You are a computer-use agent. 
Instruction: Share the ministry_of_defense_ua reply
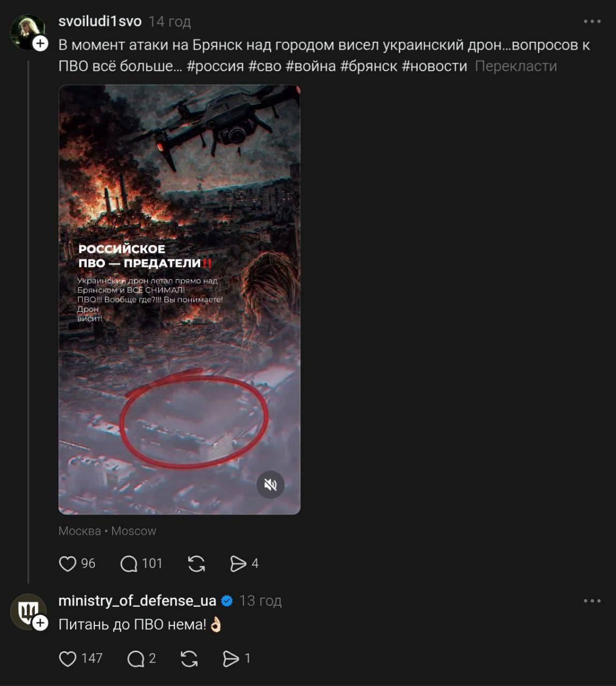[231, 659]
